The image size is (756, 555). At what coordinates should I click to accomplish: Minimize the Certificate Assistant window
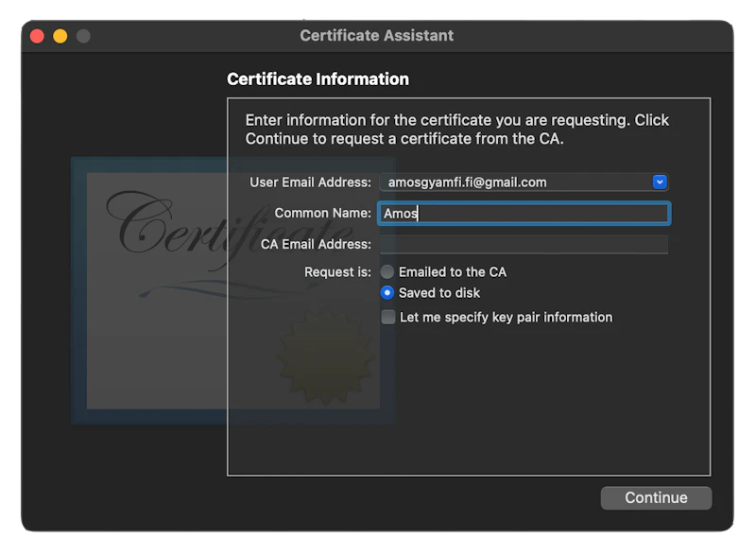click(x=60, y=36)
